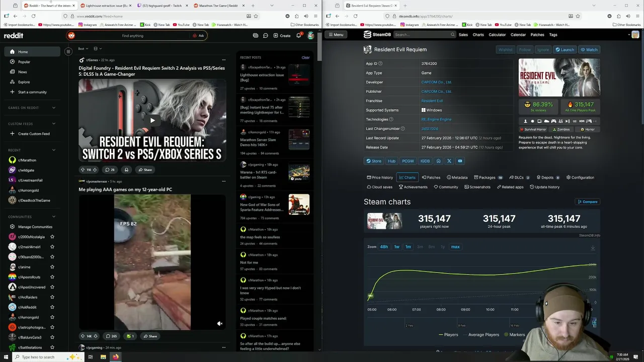Image resolution: width=644 pixels, height=362 pixels.
Task: Unmute the 12-year-old PC video
Action: [219, 324]
